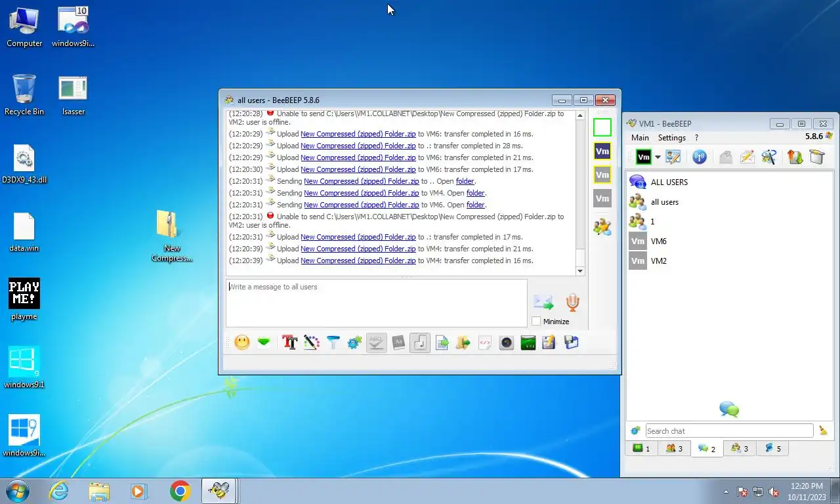
Task: Check the Minimize checkbox
Action: point(536,322)
